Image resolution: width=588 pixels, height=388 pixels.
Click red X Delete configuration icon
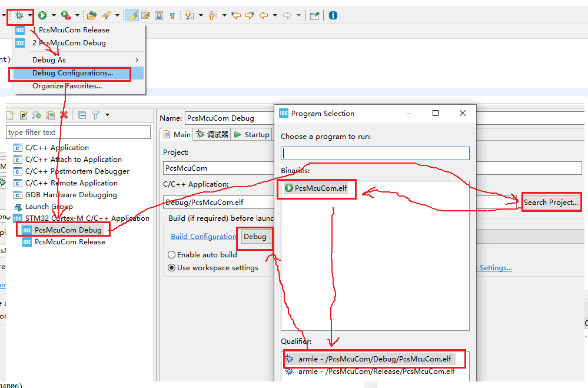64,115
